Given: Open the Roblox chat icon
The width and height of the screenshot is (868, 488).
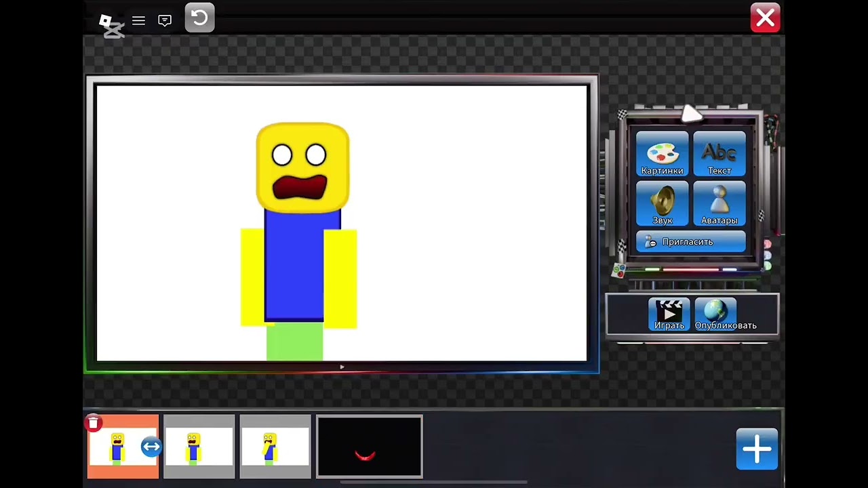Looking at the screenshot, I should tap(165, 20).
